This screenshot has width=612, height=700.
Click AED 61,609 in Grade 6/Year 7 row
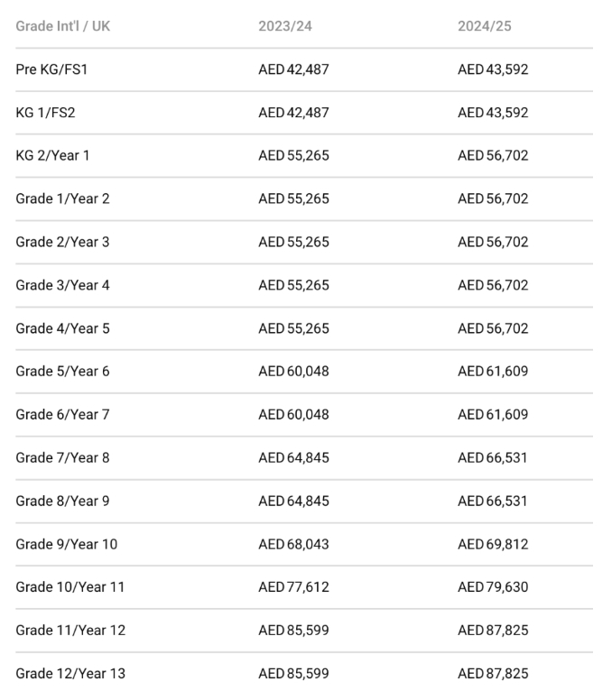pos(493,415)
